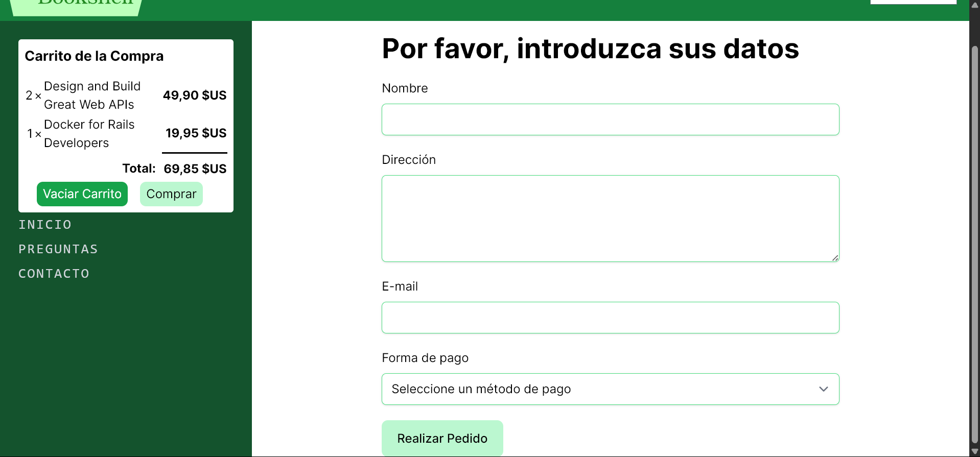
Task: Click the chevron arrow in Forma de pago
Action: (x=823, y=389)
